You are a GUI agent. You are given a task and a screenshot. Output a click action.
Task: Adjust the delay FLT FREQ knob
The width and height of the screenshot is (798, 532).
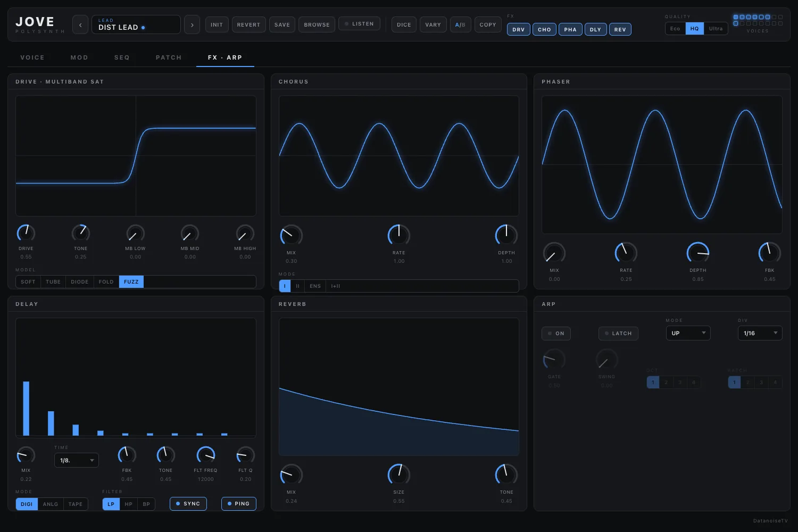coord(206,455)
